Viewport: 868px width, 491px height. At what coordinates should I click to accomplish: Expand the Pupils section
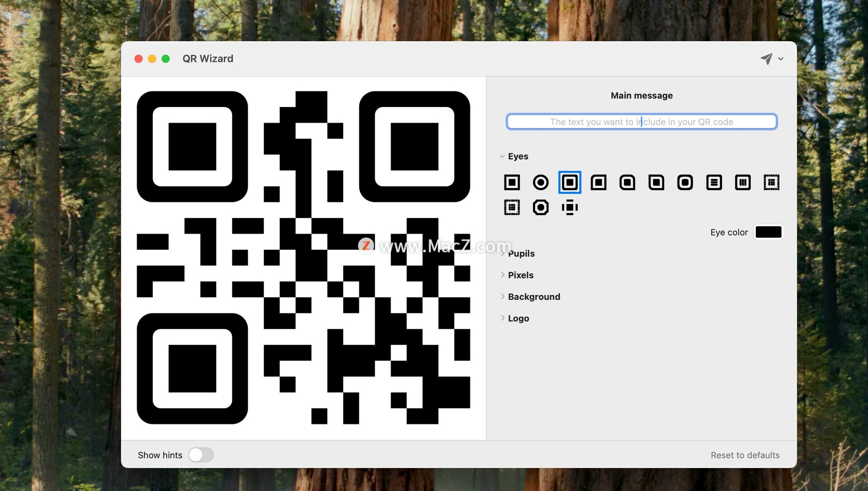pyautogui.click(x=502, y=253)
